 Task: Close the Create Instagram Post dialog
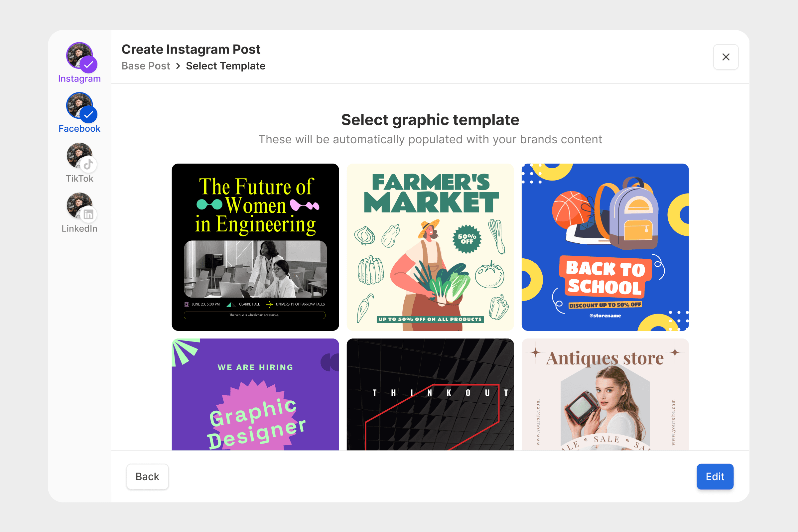tap(726, 57)
